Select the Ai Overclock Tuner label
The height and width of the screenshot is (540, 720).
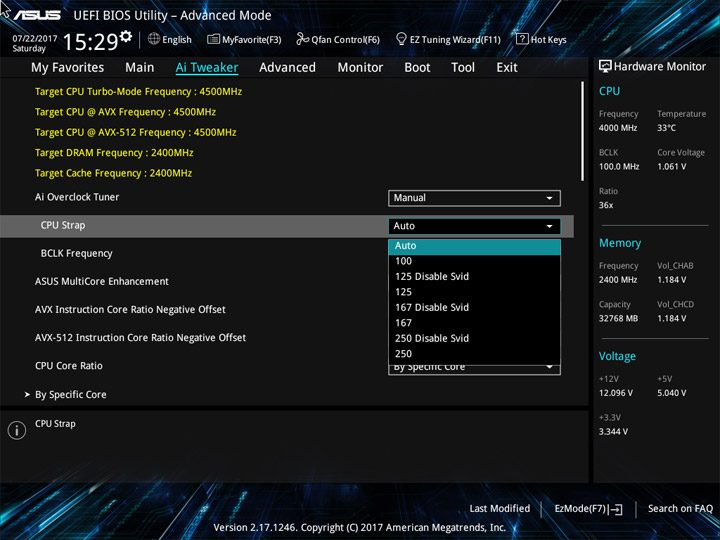77,197
